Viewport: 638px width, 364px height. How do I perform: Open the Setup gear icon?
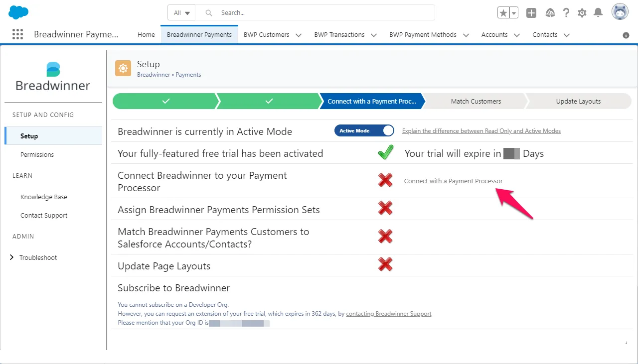point(582,13)
